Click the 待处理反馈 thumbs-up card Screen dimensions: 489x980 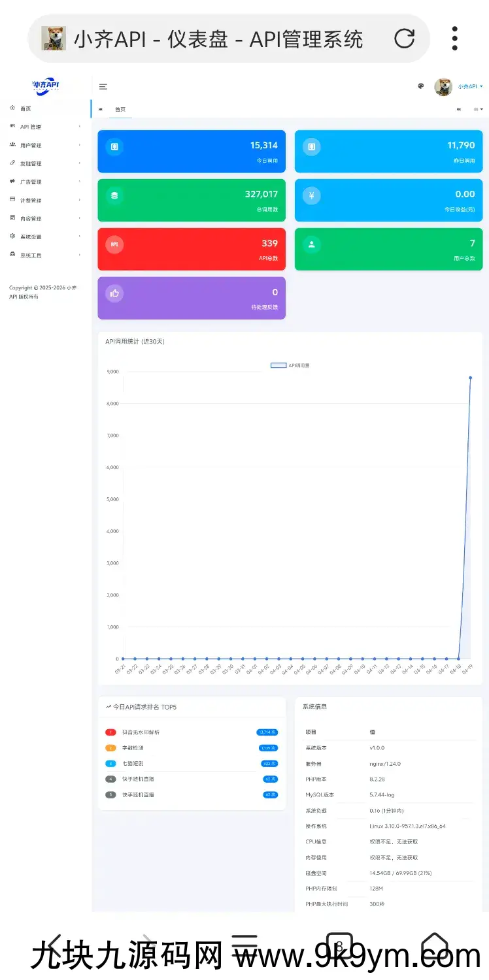[x=191, y=298]
